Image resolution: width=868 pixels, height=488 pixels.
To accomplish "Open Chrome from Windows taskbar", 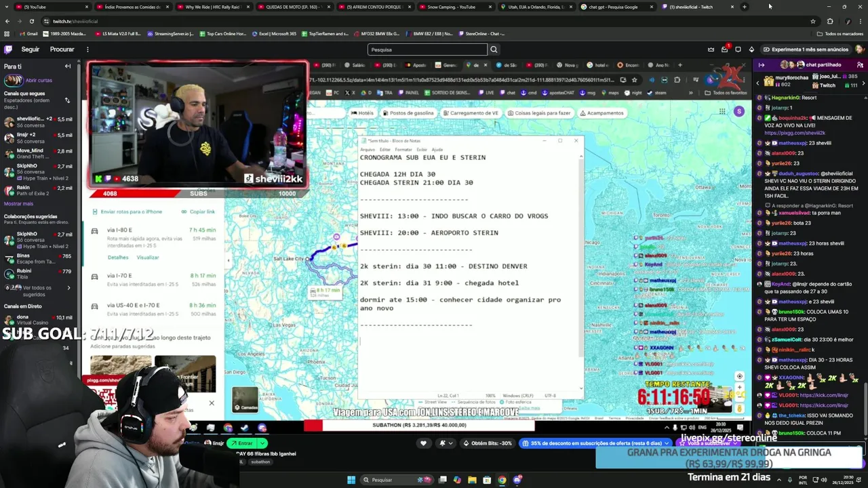I will (502, 480).
